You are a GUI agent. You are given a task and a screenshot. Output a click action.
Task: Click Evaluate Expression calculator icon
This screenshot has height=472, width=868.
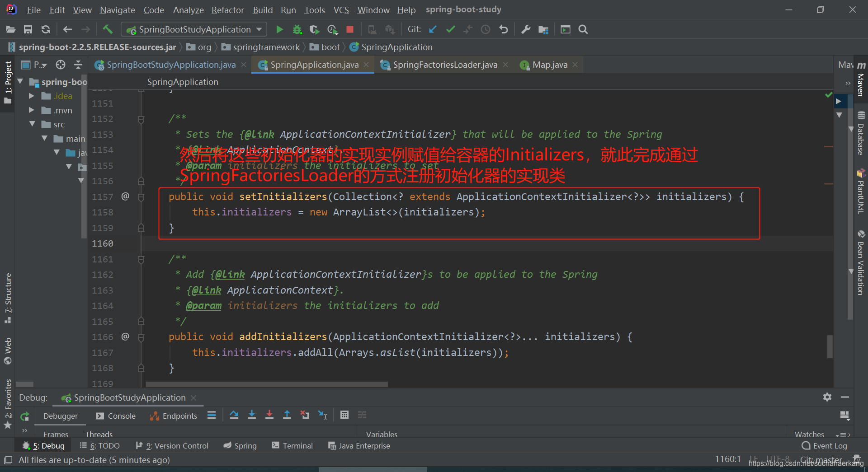(344, 415)
